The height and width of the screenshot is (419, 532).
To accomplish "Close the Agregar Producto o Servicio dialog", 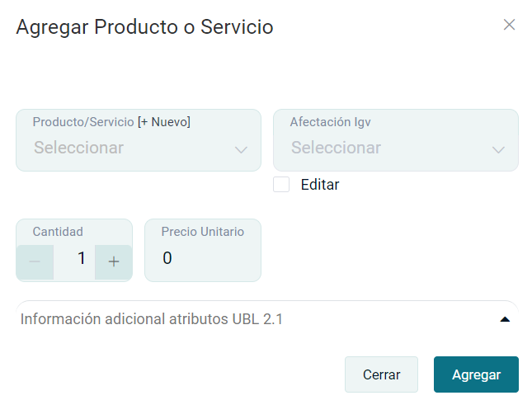I will (509, 25).
